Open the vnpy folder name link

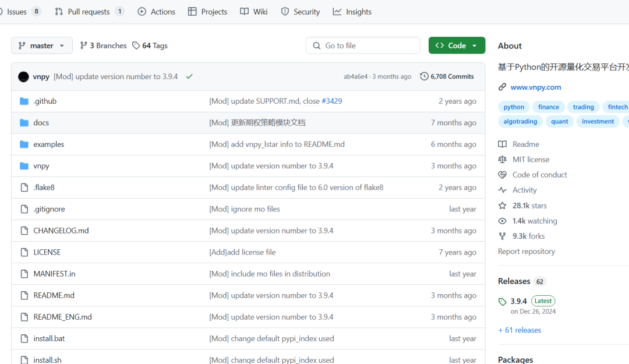pos(41,166)
